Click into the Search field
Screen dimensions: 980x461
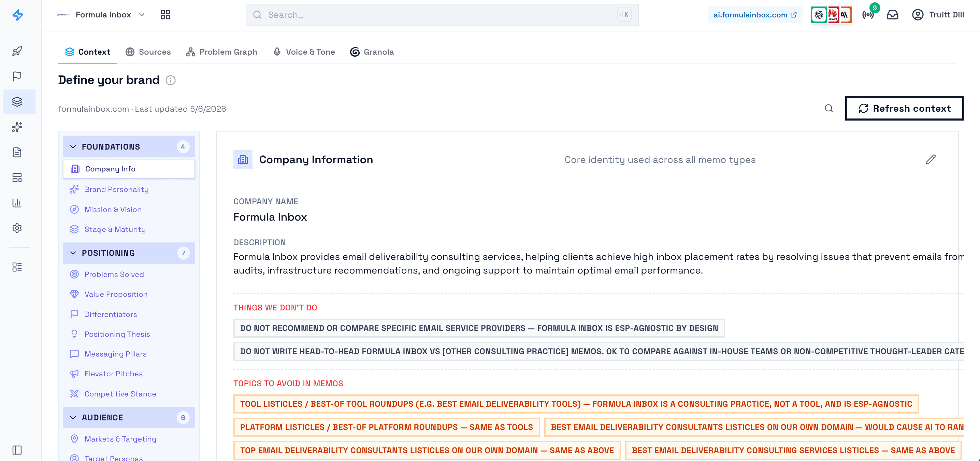(442, 15)
